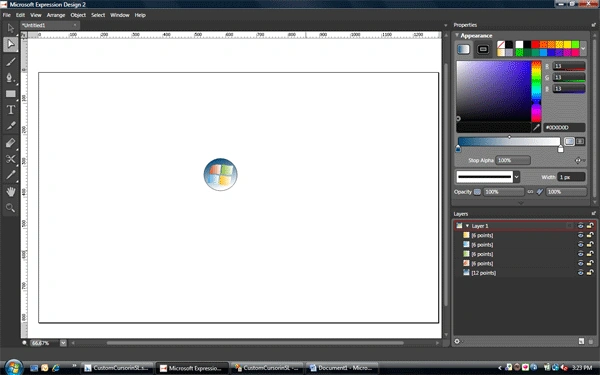The width and height of the screenshot is (600, 375).
Task: Hide the [12 points] path
Action: [580, 272]
